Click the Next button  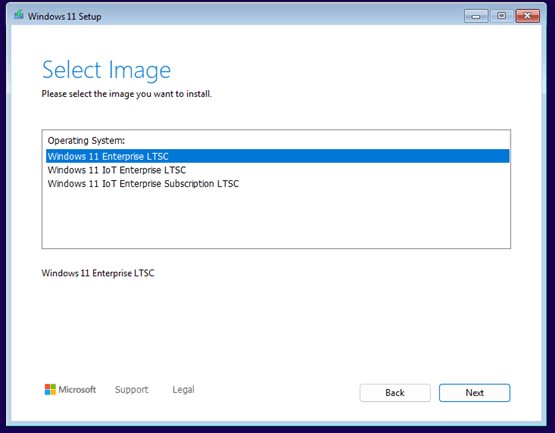pyautogui.click(x=474, y=393)
